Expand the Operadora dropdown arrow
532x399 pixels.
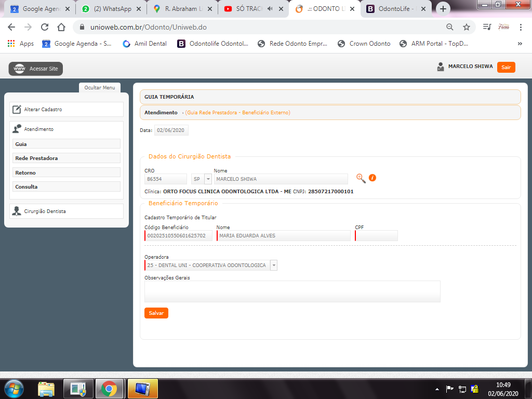point(273,265)
